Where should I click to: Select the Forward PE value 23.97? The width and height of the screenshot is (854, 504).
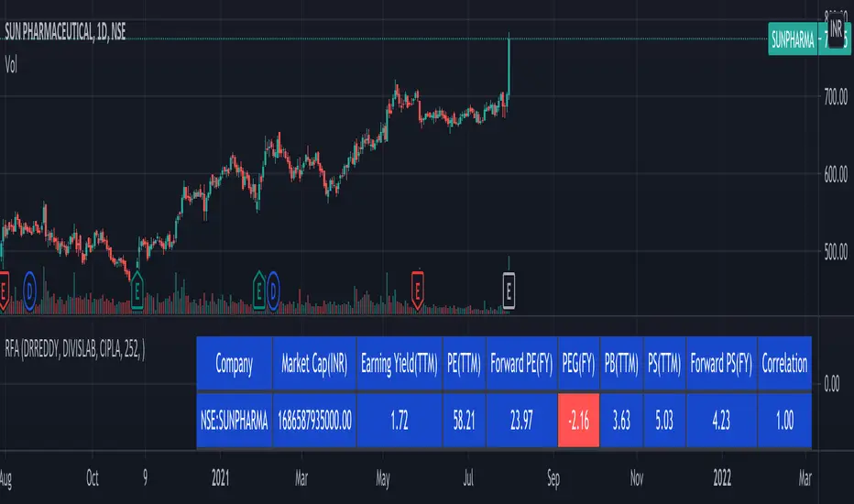[521, 420]
